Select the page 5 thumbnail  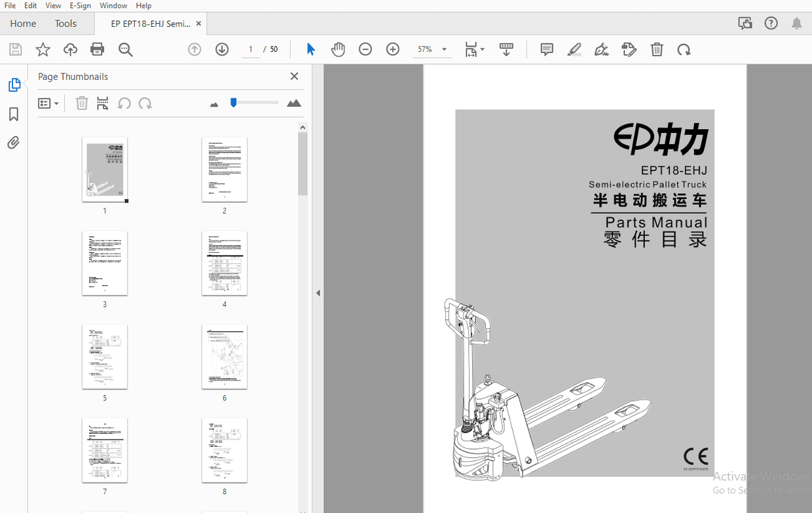104,356
